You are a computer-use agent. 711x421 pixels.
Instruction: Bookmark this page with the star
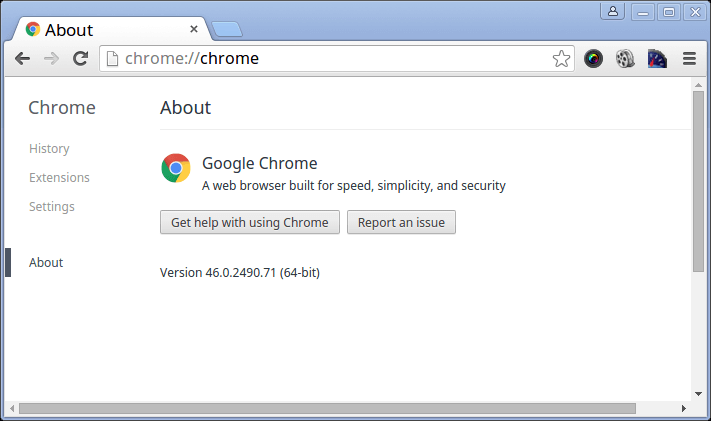pyautogui.click(x=562, y=59)
